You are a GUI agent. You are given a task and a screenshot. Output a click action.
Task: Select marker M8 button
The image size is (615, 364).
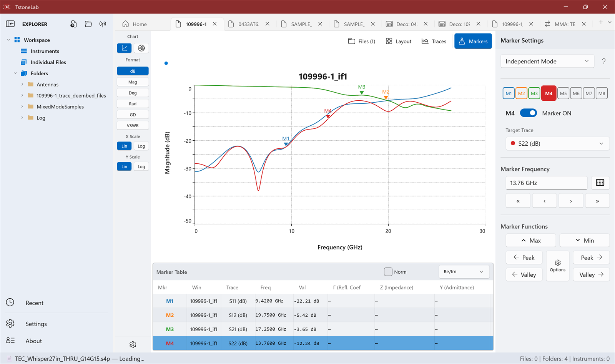[602, 93]
